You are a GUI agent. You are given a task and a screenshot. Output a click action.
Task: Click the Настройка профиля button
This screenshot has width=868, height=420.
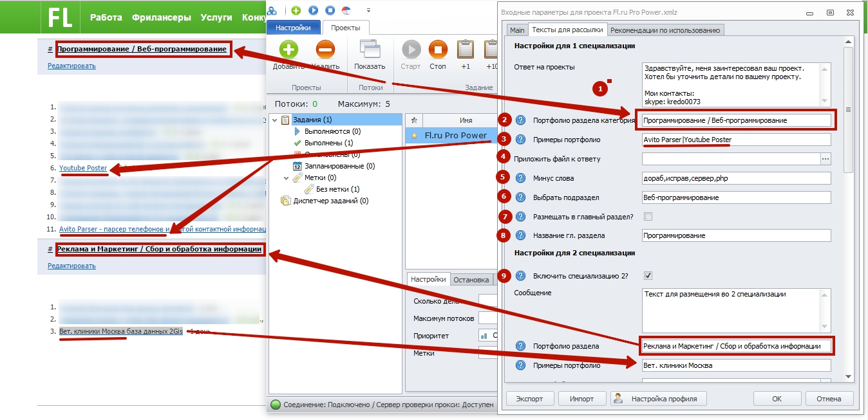(x=658, y=399)
